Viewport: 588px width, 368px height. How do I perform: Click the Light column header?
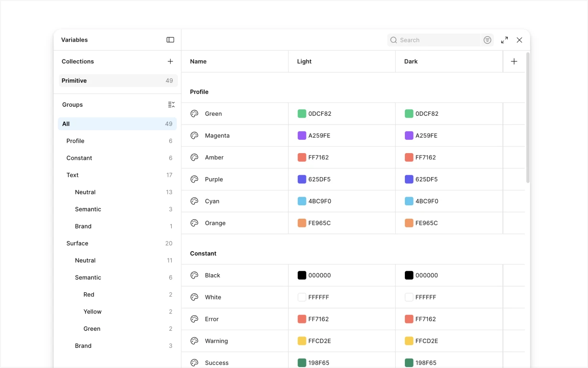click(304, 61)
